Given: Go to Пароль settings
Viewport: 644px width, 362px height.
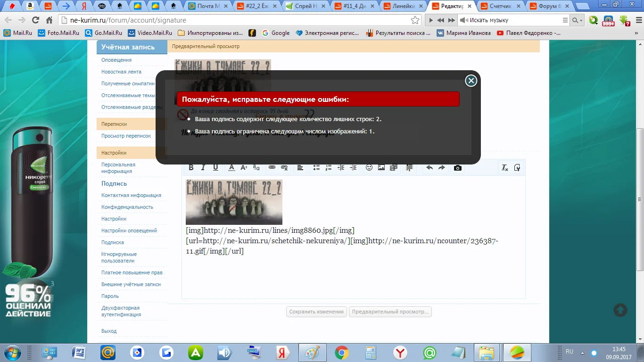Looking at the screenshot, I should (110, 296).
